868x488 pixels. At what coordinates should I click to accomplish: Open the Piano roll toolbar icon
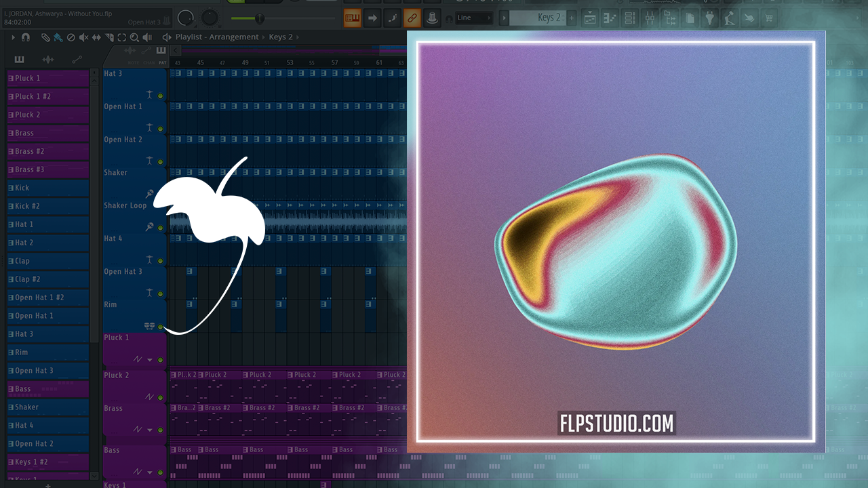tap(610, 18)
